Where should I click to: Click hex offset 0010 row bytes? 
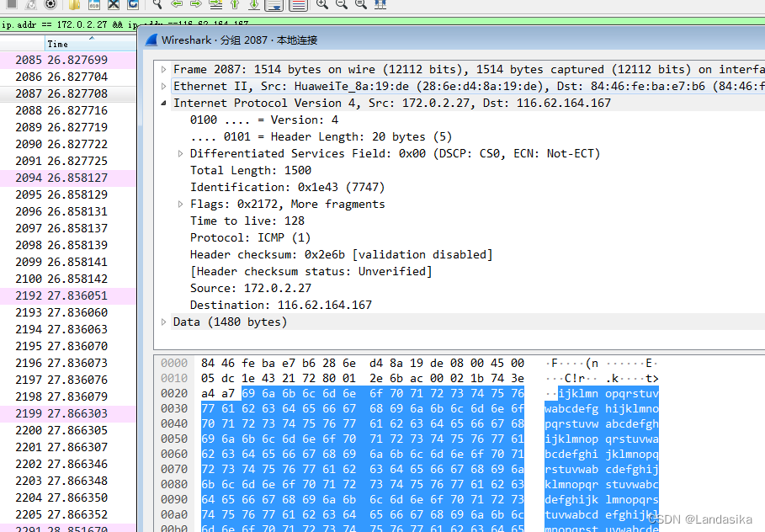coord(363,378)
